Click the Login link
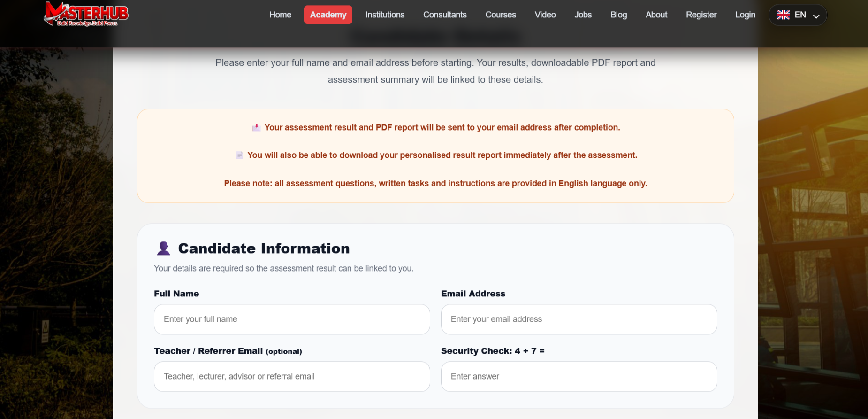The image size is (868, 419). pyautogui.click(x=745, y=15)
